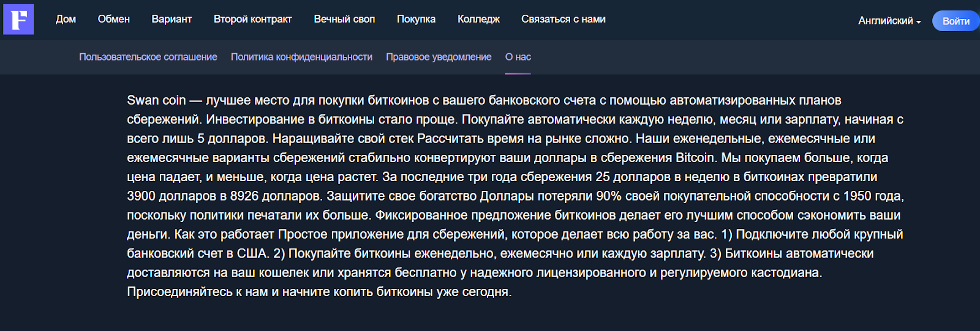This screenshot has width=980, height=331.
Task: Select Вариант in the top navigation
Action: click(171, 19)
